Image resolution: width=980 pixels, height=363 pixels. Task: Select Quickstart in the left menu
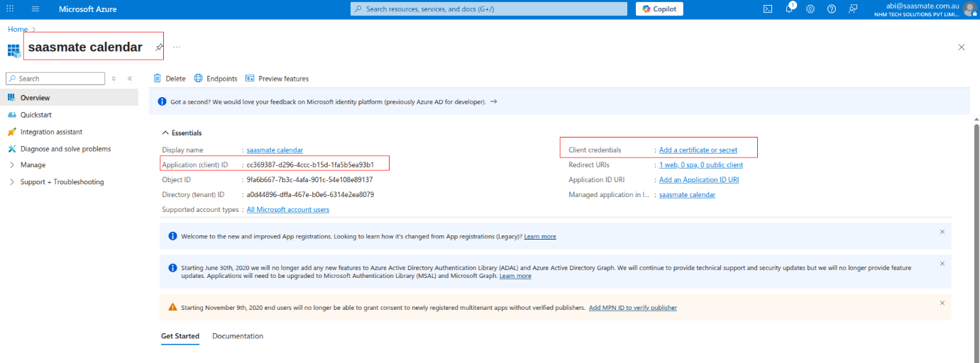[x=35, y=115]
